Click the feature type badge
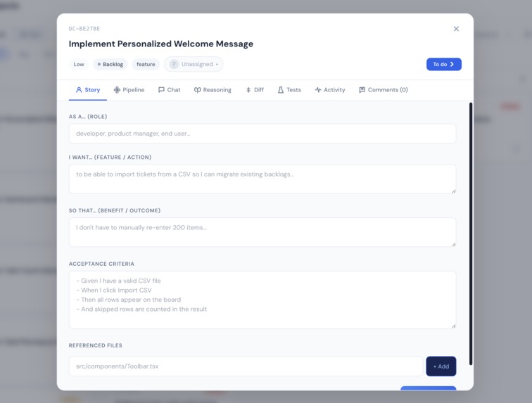This screenshot has width=532, height=403. 146,64
